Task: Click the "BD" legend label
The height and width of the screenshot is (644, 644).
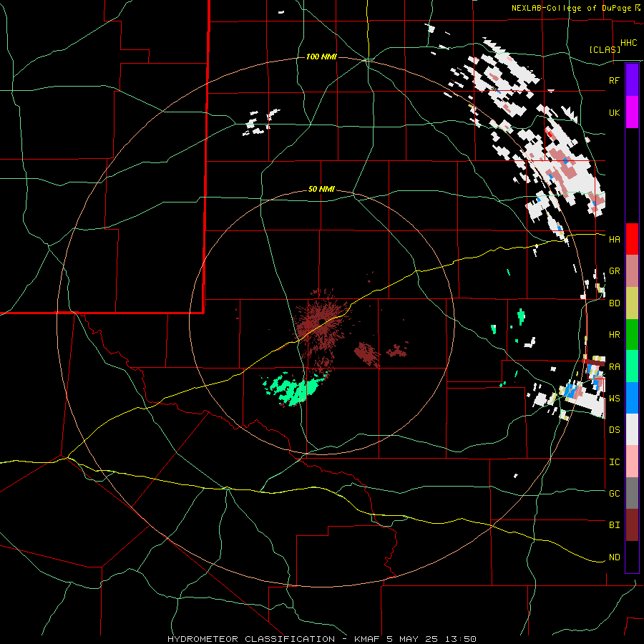Action: coord(614,303)
